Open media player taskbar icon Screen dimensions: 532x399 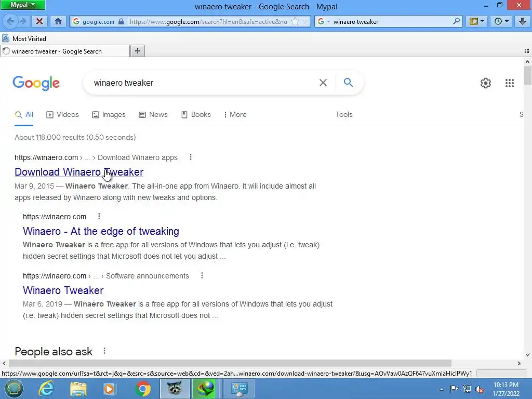coord(110,389)
